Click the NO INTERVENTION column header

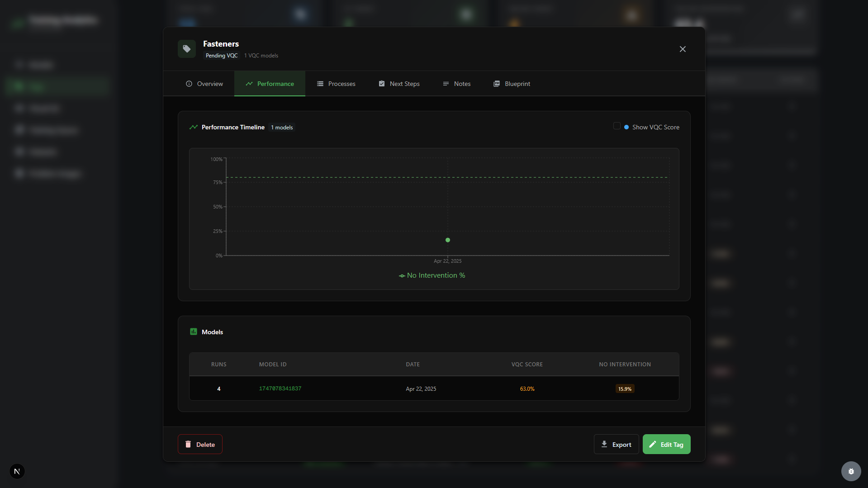pyautogui.click(x=625, y=365)
